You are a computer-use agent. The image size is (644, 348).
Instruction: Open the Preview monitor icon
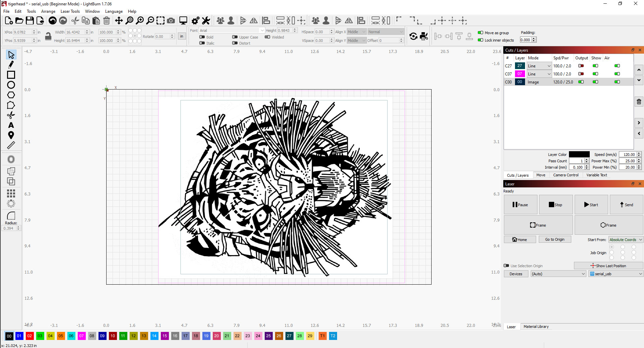183,21
